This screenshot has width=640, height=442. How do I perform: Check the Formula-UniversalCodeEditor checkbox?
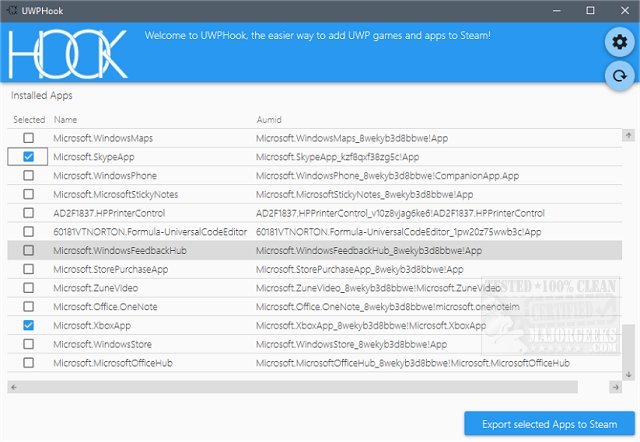tap(28, 232)
